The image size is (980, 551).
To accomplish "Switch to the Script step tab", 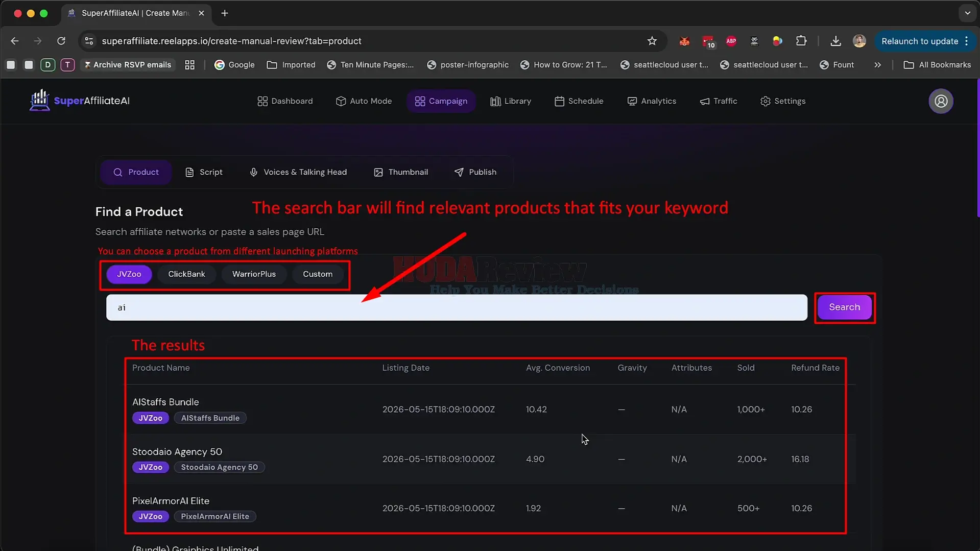I will (x=204, y=172).
